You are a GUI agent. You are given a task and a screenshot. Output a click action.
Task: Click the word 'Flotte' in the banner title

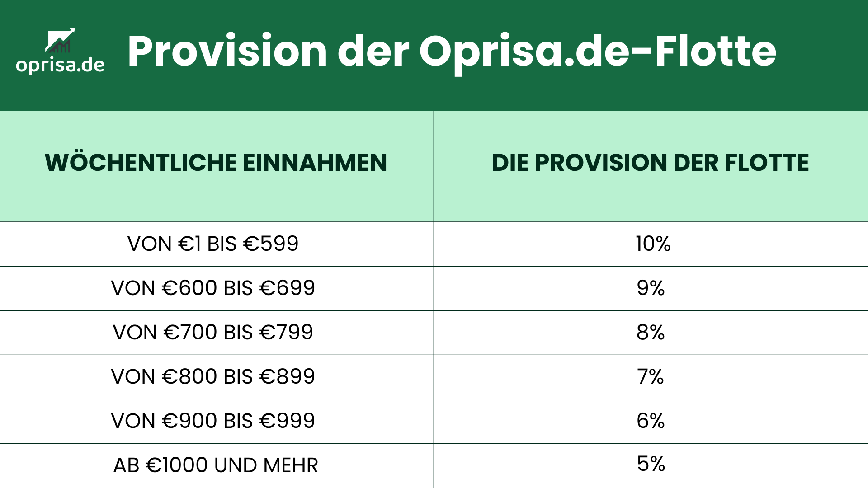715,51
